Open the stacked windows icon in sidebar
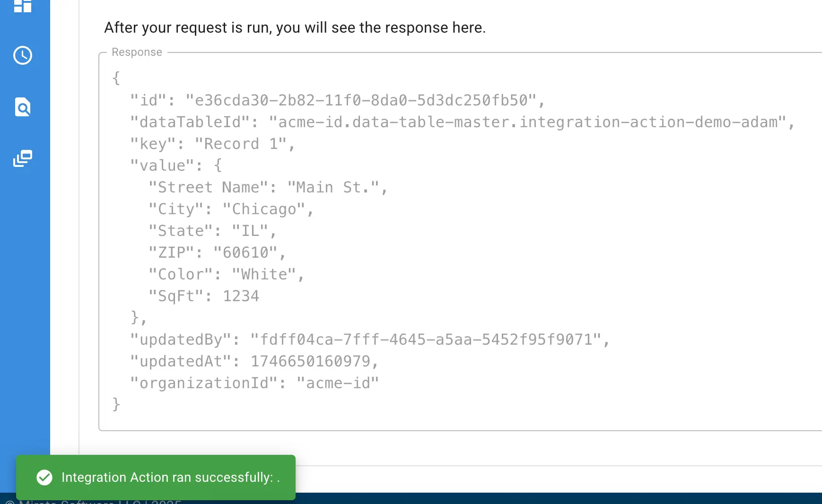 click(23, 158)
